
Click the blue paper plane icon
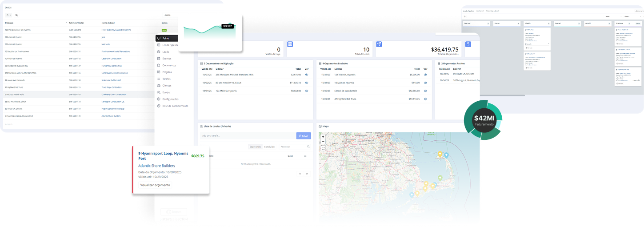379,44
